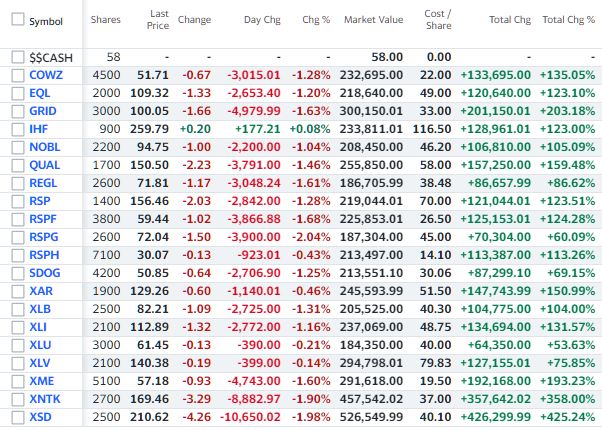Image resolution: width=602 pixels, height=430 pixels.
Task: Click the SDOG symbol link
Action: (46, 272)
